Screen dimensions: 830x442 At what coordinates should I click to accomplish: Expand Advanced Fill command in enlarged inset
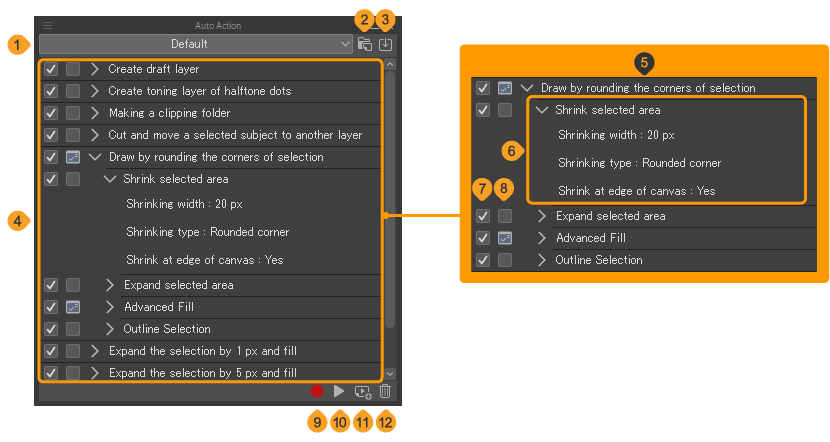coord(542,238)
